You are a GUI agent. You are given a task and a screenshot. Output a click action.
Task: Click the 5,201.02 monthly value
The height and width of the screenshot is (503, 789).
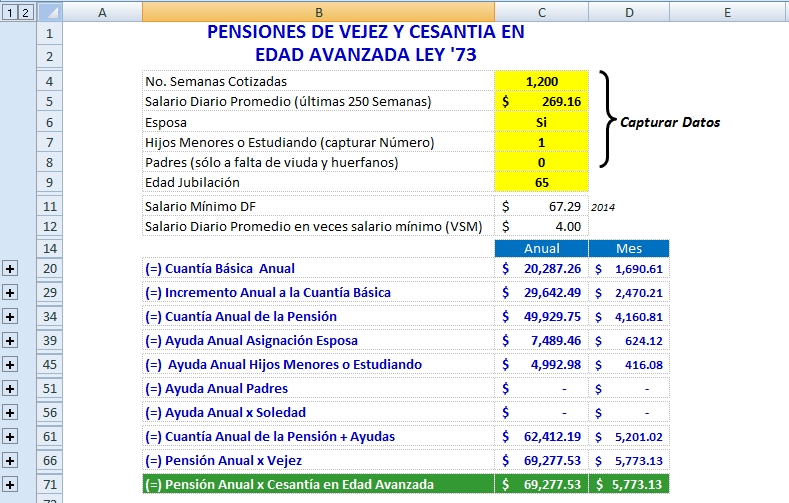(x=629, y=437)
